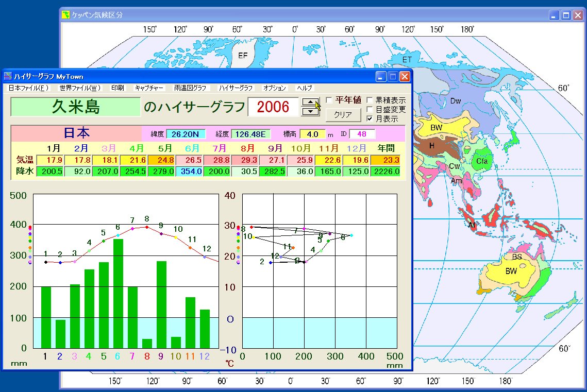Viewport: 587px width, 392px height.
Task: Click the ケッペン気候区分 window title icon
Action: click(x=66, y=15)
